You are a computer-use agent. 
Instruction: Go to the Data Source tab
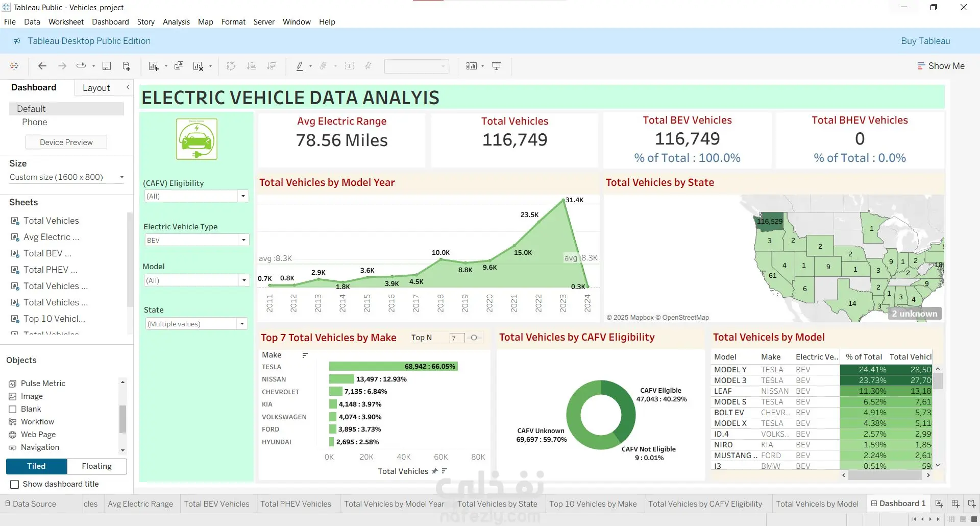tap(30, 504)
